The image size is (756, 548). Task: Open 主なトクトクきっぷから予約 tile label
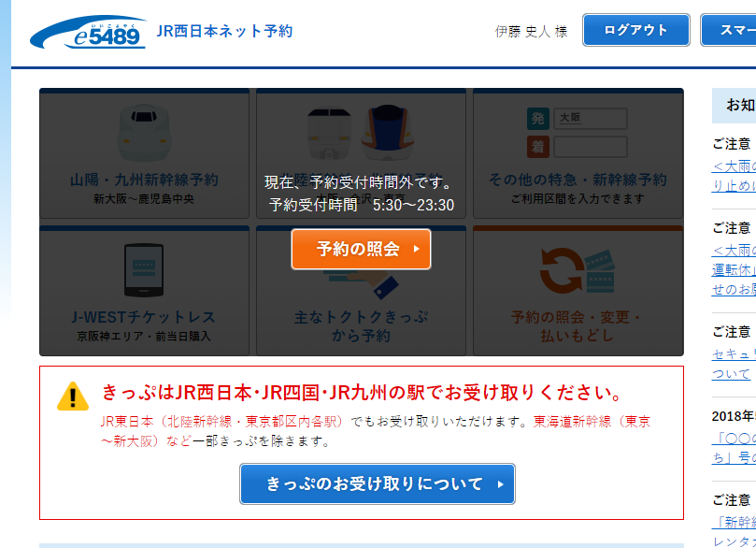pyautogui.click(x=361, y=326)
